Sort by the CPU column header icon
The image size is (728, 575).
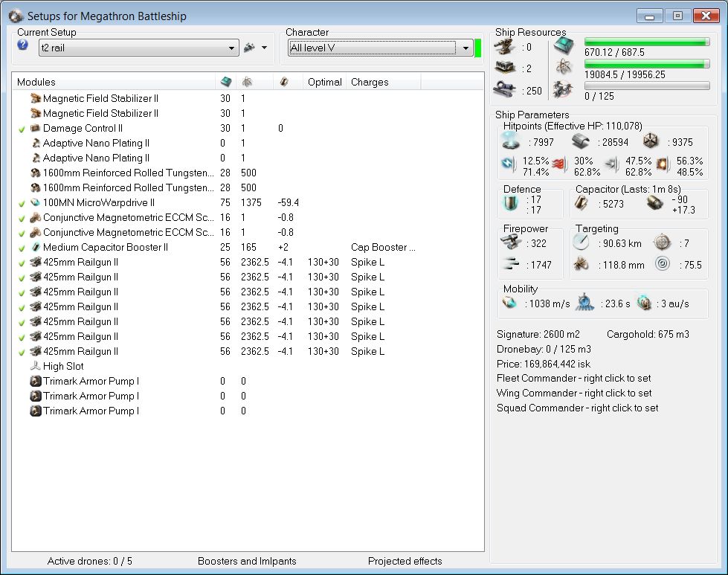225,82
